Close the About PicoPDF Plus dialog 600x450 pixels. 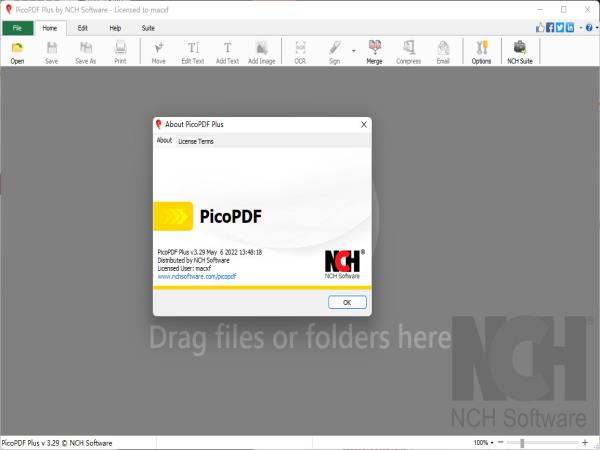(364, 124)
